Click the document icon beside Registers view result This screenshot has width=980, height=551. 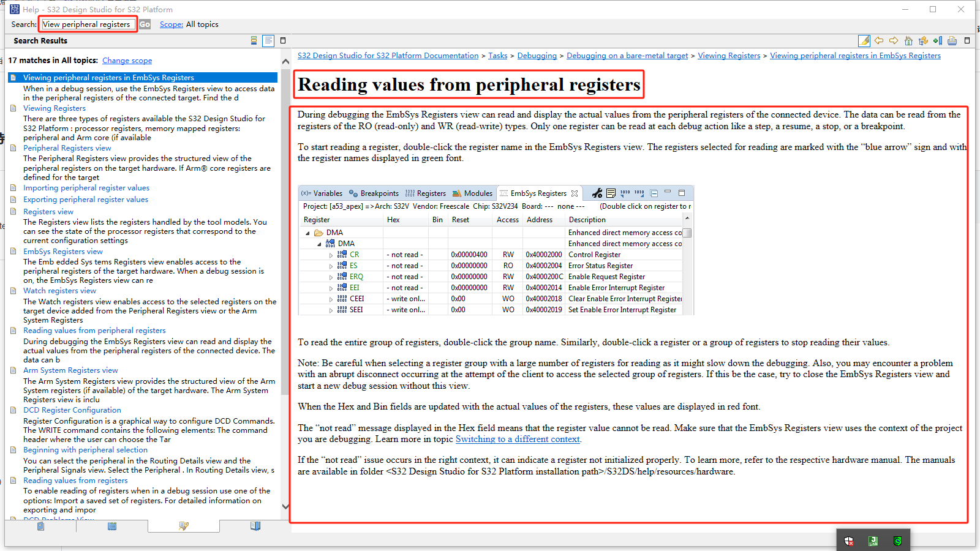[13, 212]
